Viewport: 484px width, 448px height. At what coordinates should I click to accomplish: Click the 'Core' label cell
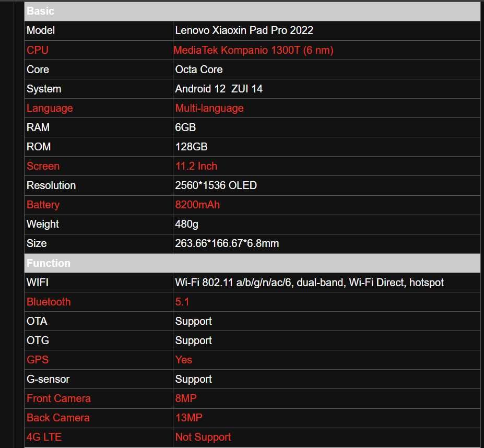tap(99, 69)
